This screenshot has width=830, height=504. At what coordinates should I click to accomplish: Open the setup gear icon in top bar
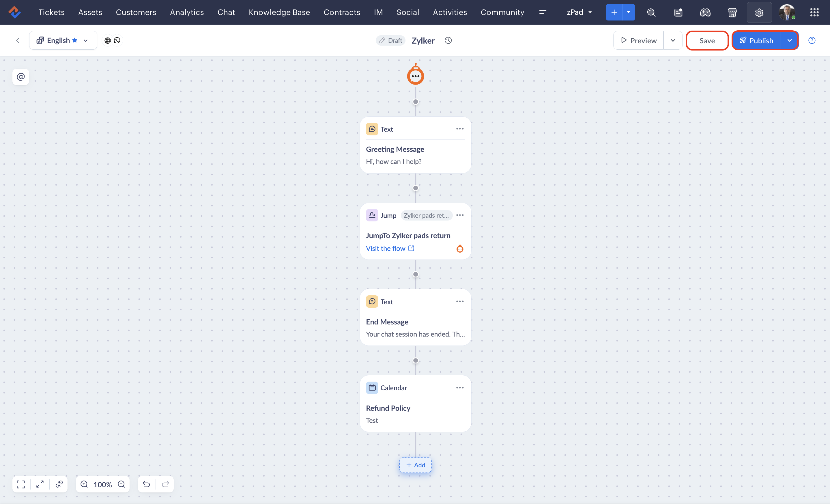[x=759, y=12]
